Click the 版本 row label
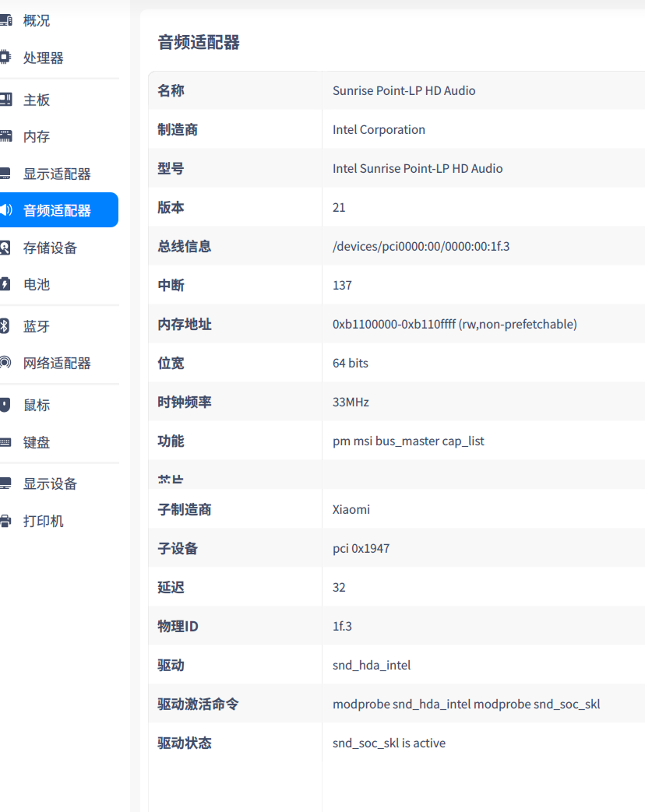Viewport: 645px width, 812px height. click(171, 207)
